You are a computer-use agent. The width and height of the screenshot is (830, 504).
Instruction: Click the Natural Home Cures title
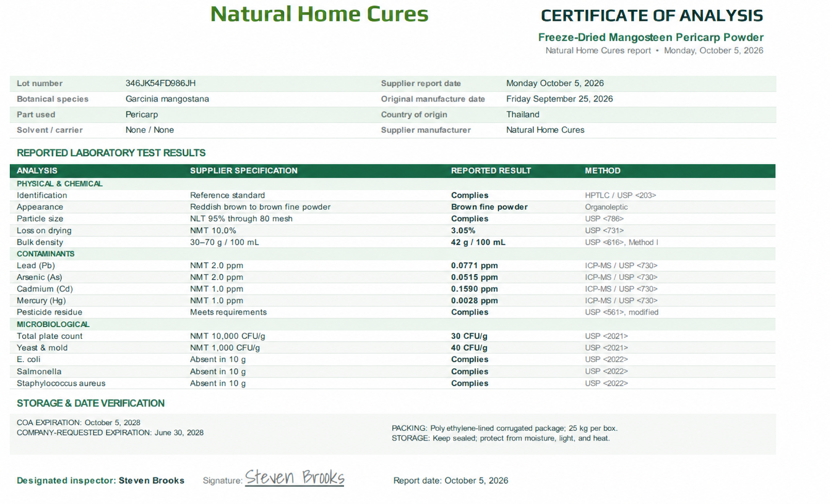click(319, 14)
